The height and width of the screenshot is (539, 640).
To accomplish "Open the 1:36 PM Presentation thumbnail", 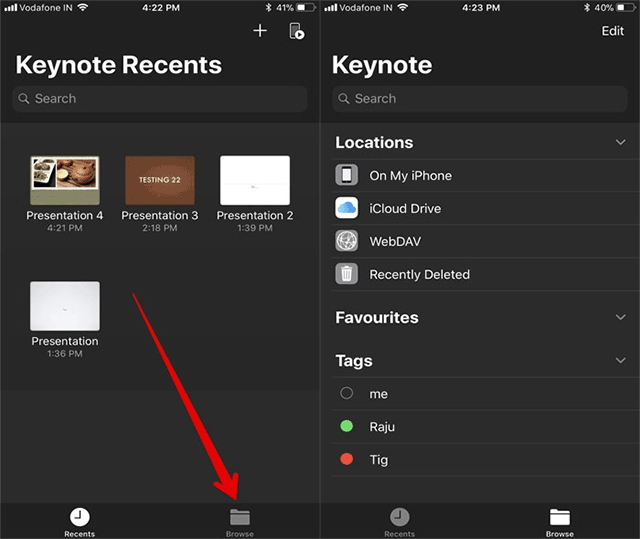I will (65, 306).
